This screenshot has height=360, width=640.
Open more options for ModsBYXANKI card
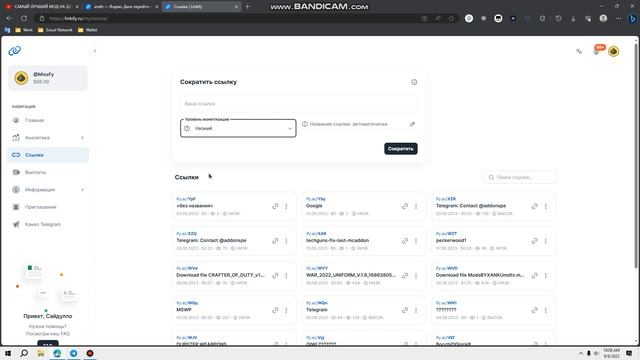tap(546, 276)
